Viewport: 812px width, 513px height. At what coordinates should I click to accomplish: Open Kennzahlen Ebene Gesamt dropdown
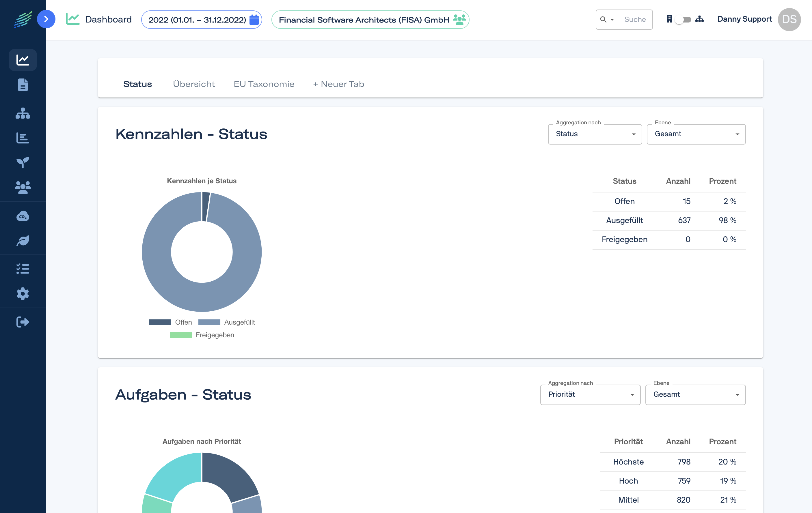click(x=696, y=134)
